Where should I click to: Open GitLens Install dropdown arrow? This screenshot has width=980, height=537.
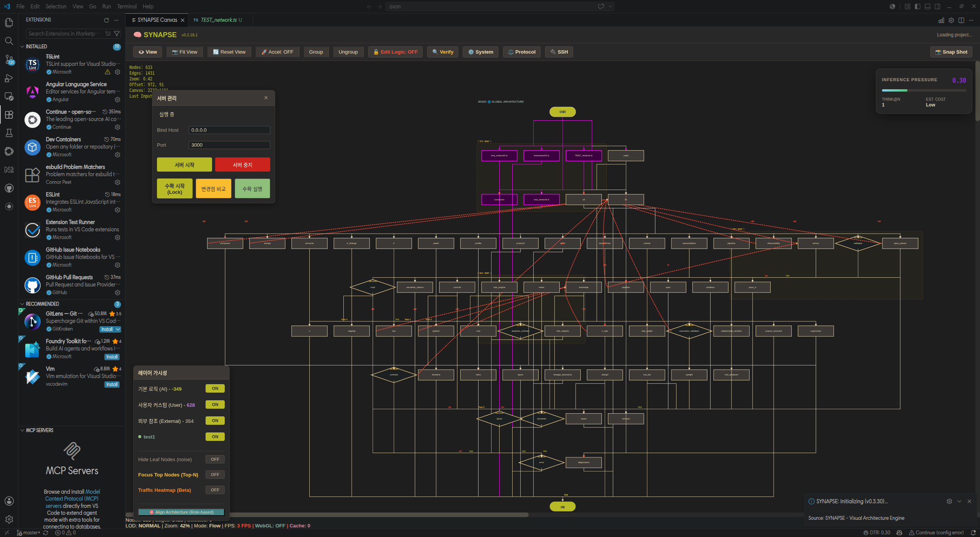(118, 329)
